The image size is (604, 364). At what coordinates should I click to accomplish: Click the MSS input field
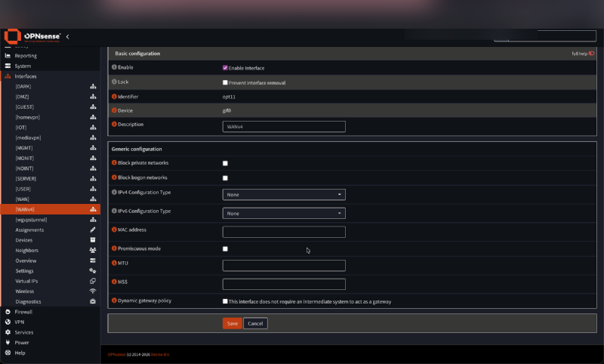(x=284, y=284)
